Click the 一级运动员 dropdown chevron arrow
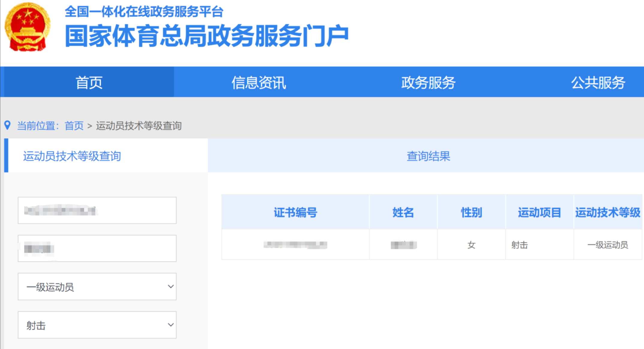Screen dimensions: 644x349 coord(171,286)
